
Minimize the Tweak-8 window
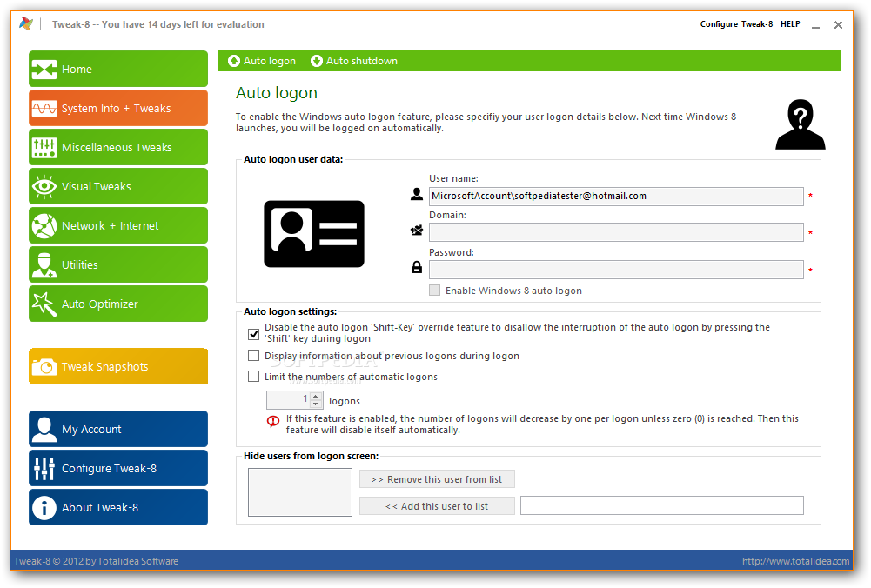(815, 25)
